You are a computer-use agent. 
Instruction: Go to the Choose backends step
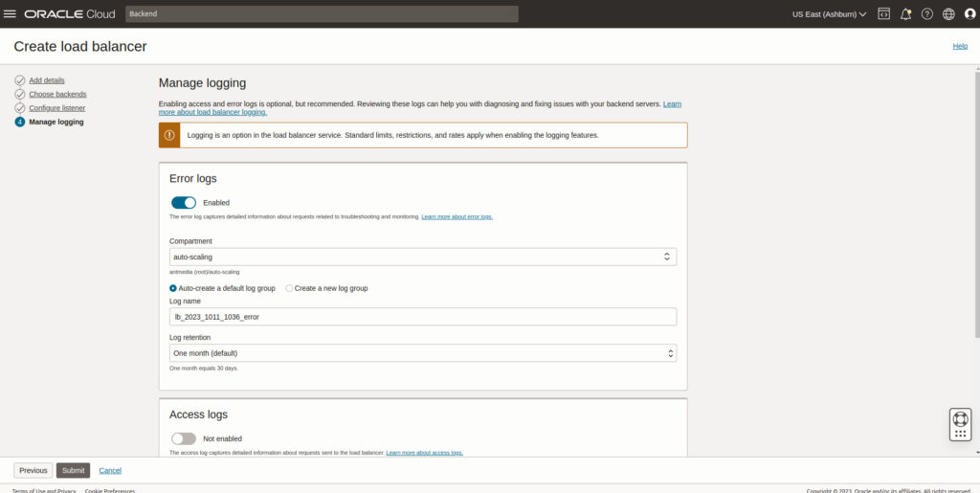click(57, 95)
